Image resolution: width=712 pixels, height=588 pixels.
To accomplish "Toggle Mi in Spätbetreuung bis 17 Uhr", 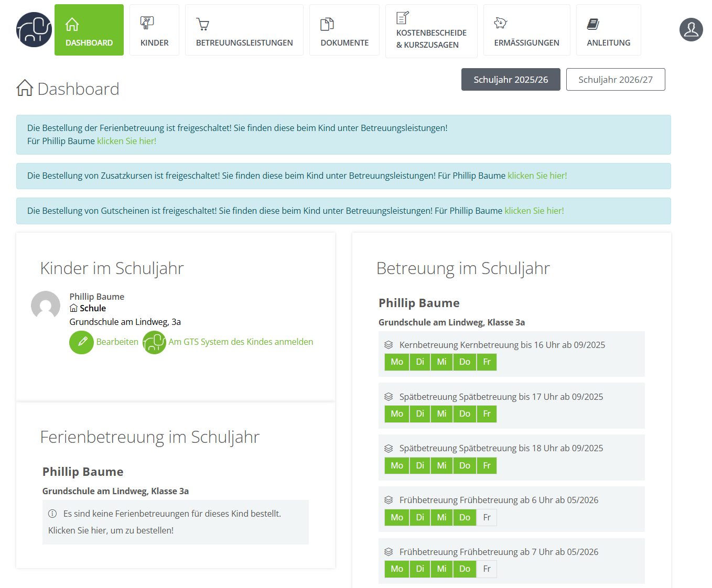I will 441,413.
